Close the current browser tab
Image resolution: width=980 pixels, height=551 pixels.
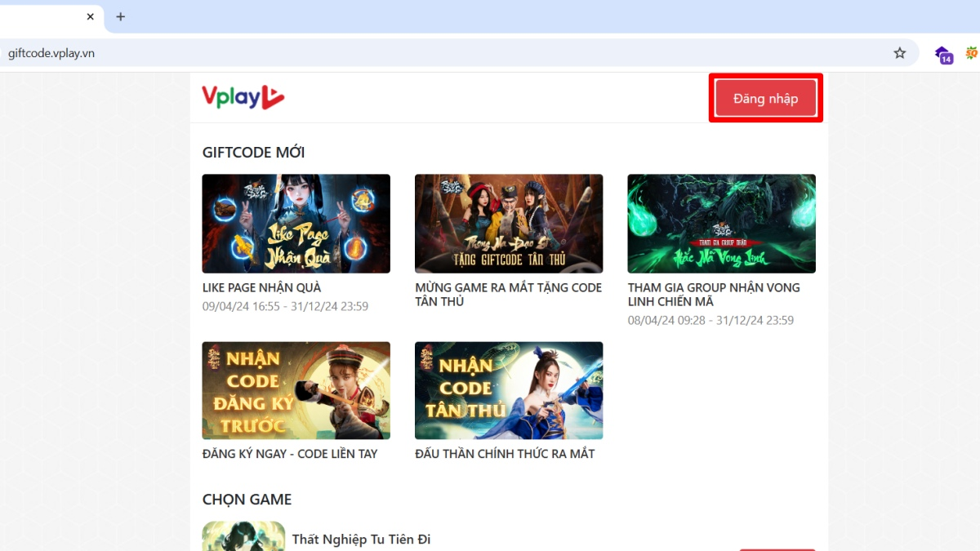pyautogui.click(x=91, y=16)
